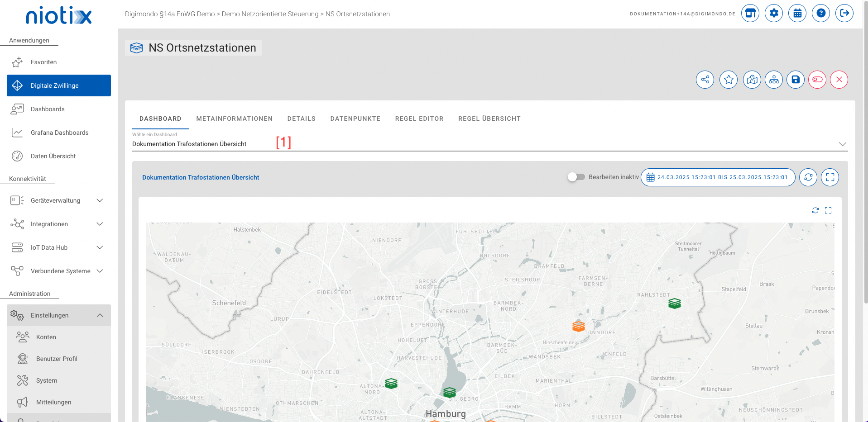Open the Wähle ein Dashboard dropdown arrow
This screenshot has height=422, width=868.
click(x=842, y=144)
